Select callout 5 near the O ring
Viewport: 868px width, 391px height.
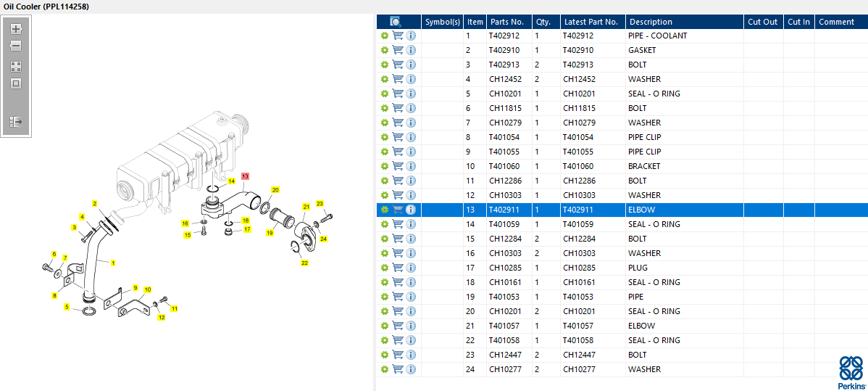[67, 307]
